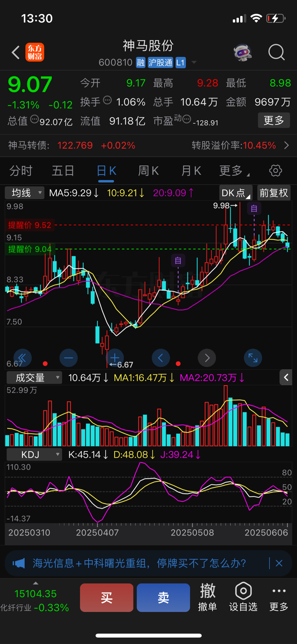The image size is (297, 644).
Task: Open DK点 dropdown
Action: click(236, 192)
